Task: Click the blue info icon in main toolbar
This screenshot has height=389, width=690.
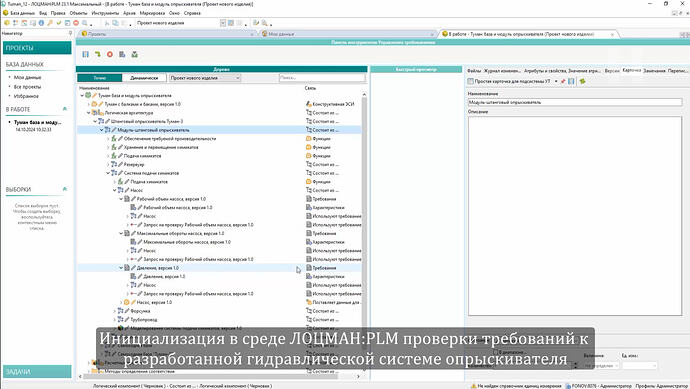Action: pos(41,23)
